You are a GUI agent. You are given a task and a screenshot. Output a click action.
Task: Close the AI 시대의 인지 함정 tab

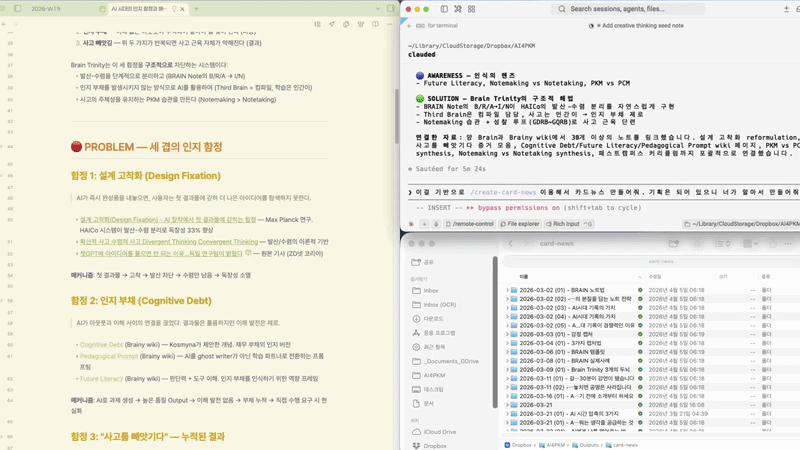point(182,9)
